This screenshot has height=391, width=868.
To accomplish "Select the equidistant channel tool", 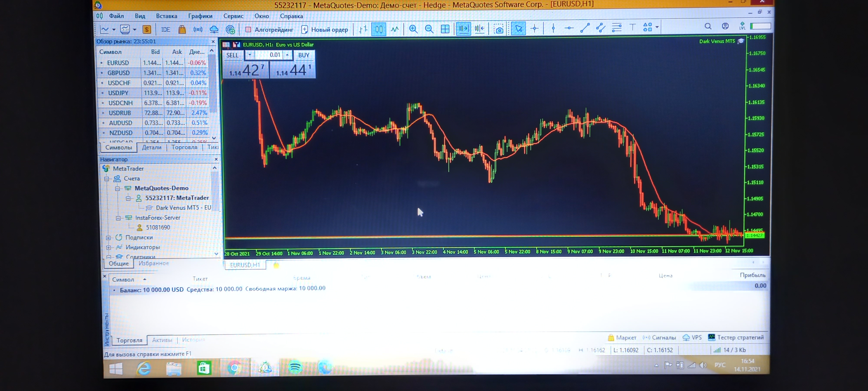I will coord(601,28).
